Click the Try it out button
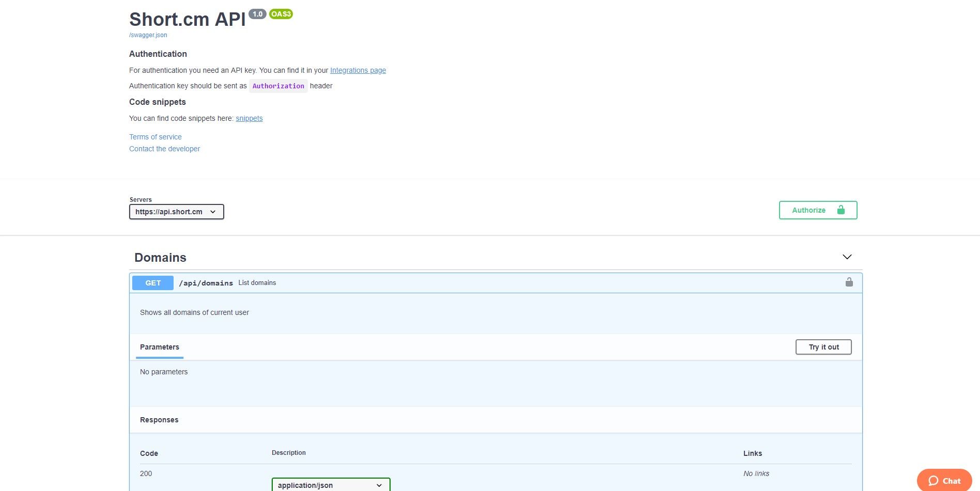This screenshot has width=980, height=491. pyautogui.click(x=823, y=346)
